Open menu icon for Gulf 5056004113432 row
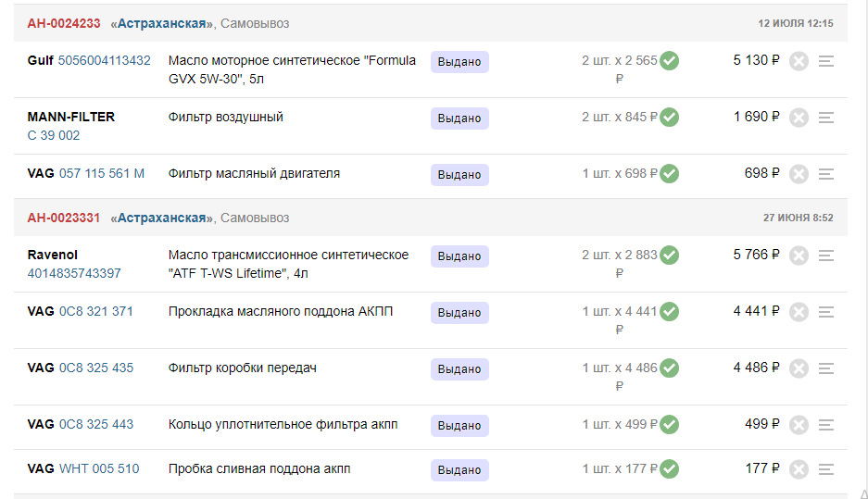Viewport: 868px width, 499px height. coord(826,61)
